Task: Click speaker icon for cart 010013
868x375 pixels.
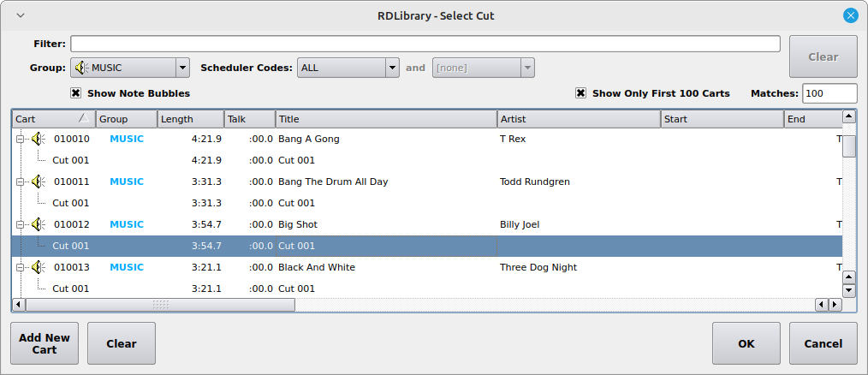Action: point(38,267)
